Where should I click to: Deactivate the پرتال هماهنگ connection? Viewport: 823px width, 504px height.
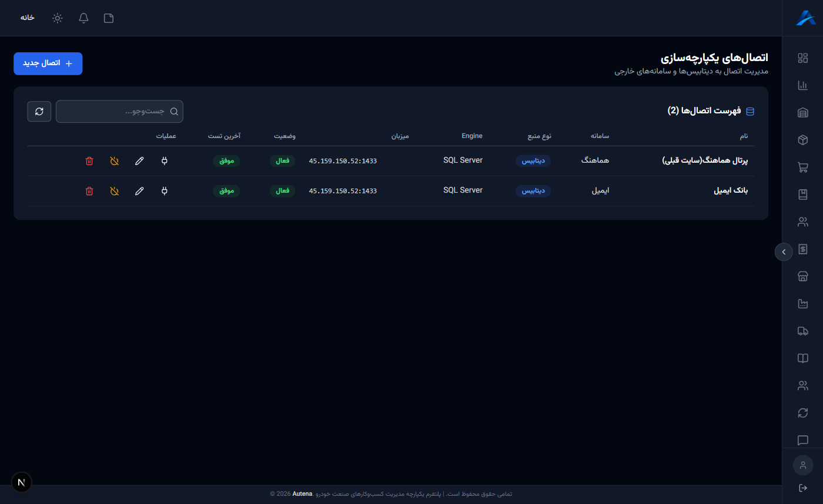[115, 160]
